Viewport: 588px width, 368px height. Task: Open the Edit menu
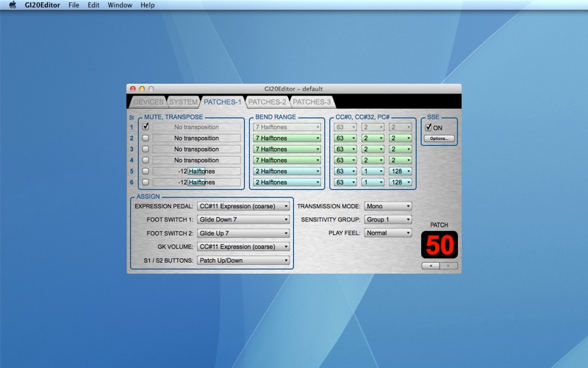tap(93, 5)
